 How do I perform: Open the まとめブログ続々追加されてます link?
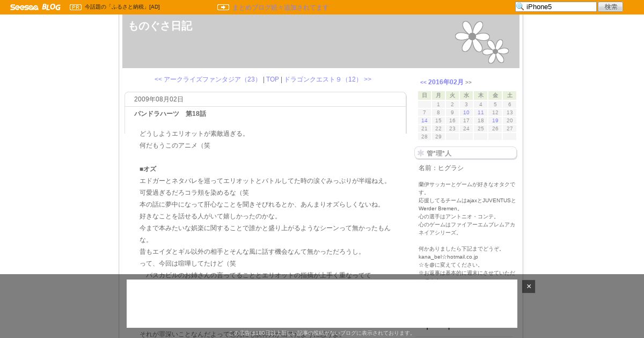click(x=280, y=8)
